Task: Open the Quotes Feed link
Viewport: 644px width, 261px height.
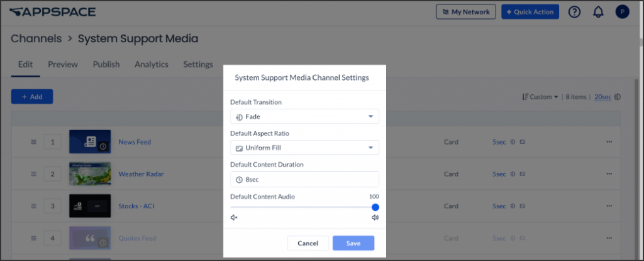Action: 137,238
